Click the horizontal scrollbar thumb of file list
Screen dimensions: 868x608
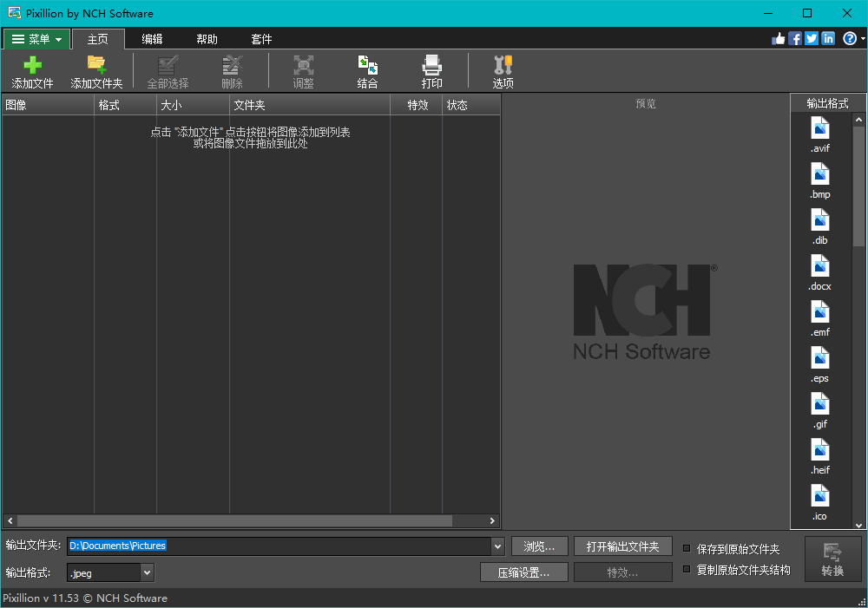[234, 520]
